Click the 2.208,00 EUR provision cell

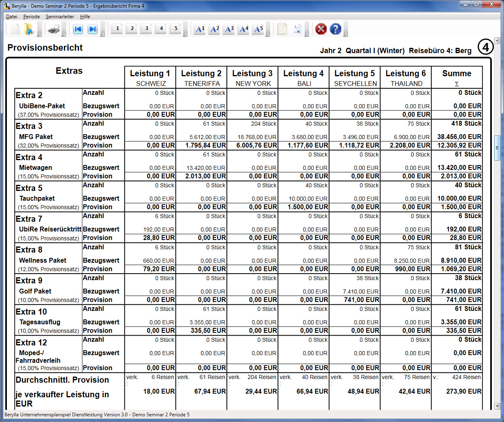pos(410,145)
